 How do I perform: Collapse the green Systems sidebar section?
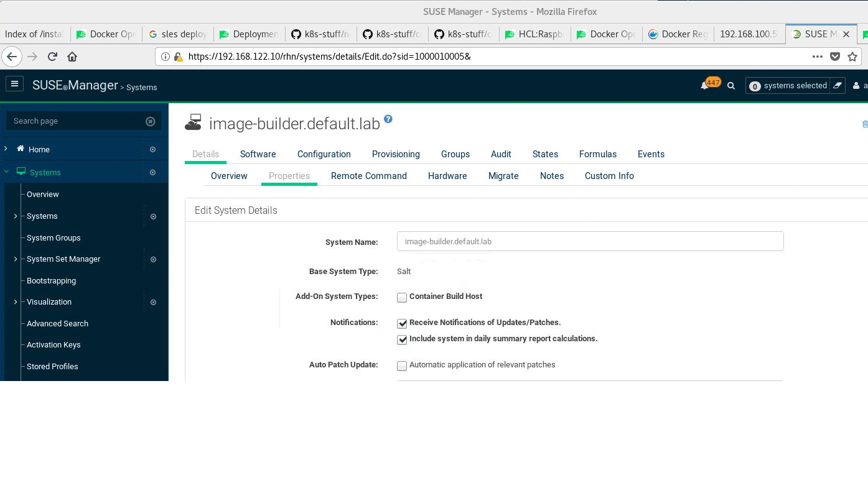(x=6, y=172)
